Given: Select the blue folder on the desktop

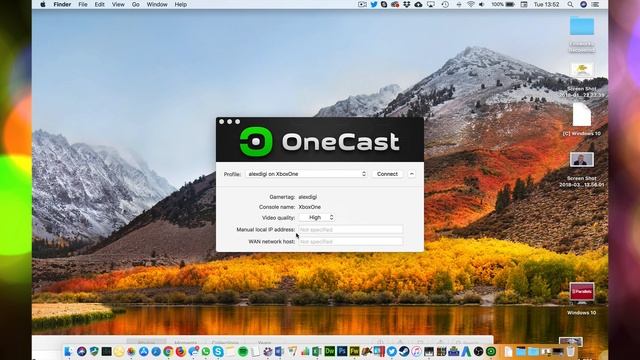Looking at the screenshot, I should 582,26.
